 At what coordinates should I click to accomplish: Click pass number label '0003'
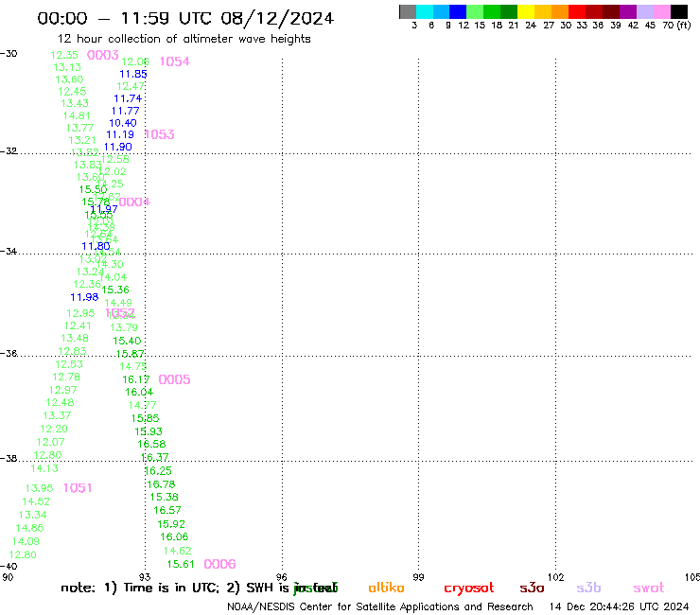point(103,55)
